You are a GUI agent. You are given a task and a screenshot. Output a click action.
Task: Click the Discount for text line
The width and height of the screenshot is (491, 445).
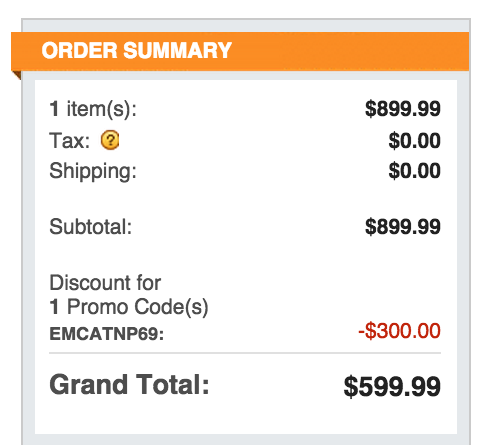(x=105, y=283)
